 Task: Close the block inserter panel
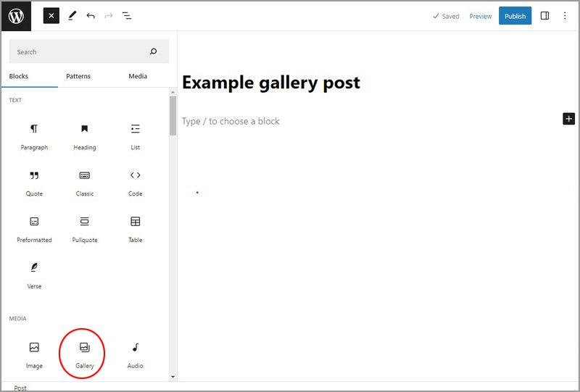51,16
